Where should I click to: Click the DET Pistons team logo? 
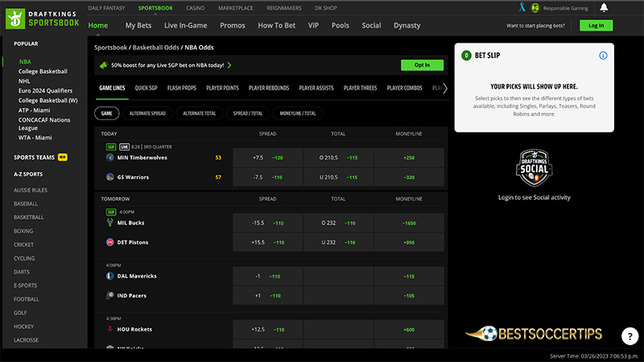[109, 242]
